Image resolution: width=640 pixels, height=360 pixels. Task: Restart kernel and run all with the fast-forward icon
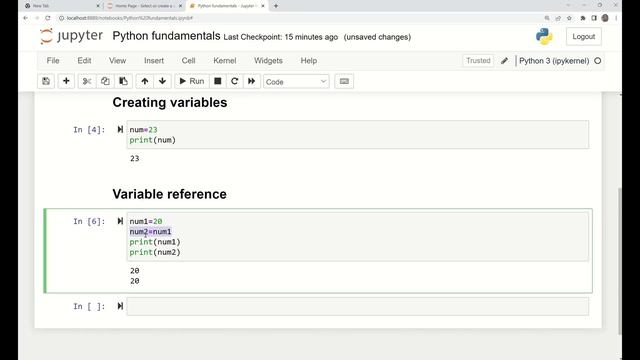click(252, 81)
